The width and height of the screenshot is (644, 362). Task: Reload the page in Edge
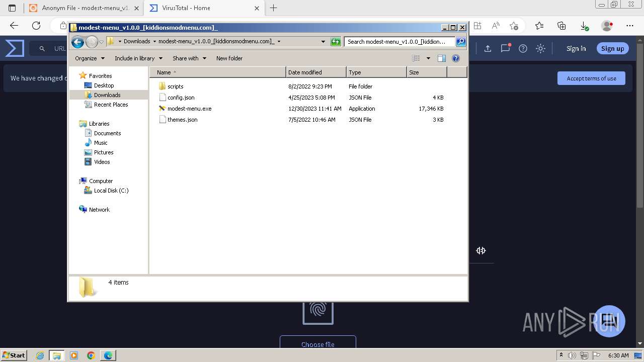pyautogui.click(x=36, y=26)
